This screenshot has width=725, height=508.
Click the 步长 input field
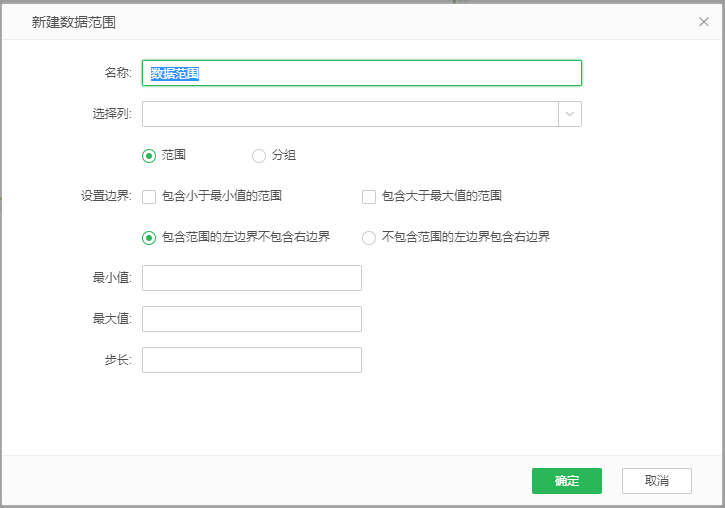(252, 360)
